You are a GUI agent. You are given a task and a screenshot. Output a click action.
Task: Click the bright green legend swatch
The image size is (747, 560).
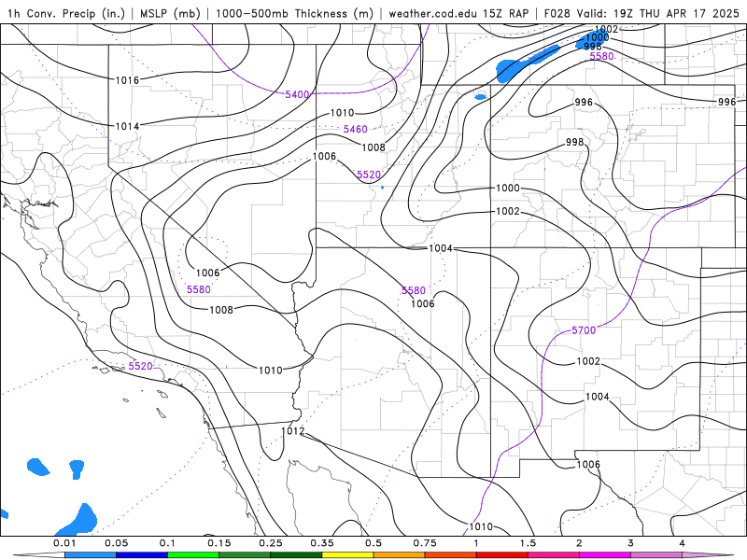193,555
